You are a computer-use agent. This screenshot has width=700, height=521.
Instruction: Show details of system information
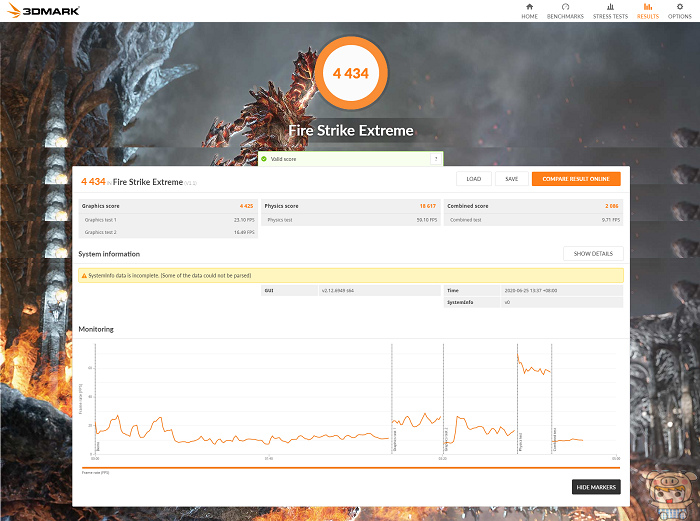click(593, 254)
